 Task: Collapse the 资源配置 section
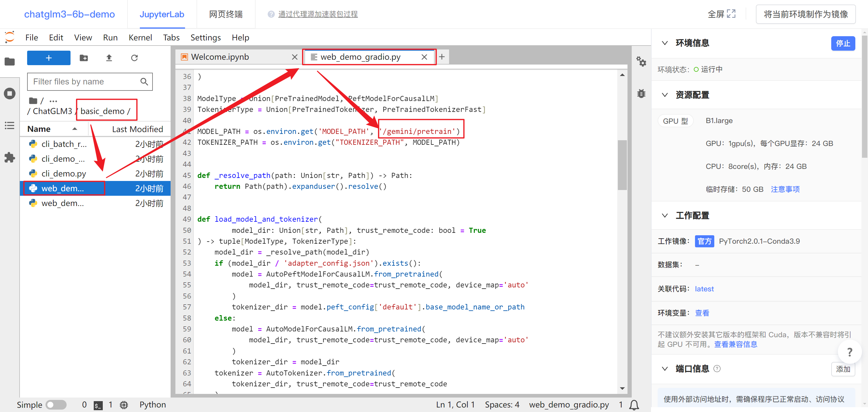[x=665, y=95]
